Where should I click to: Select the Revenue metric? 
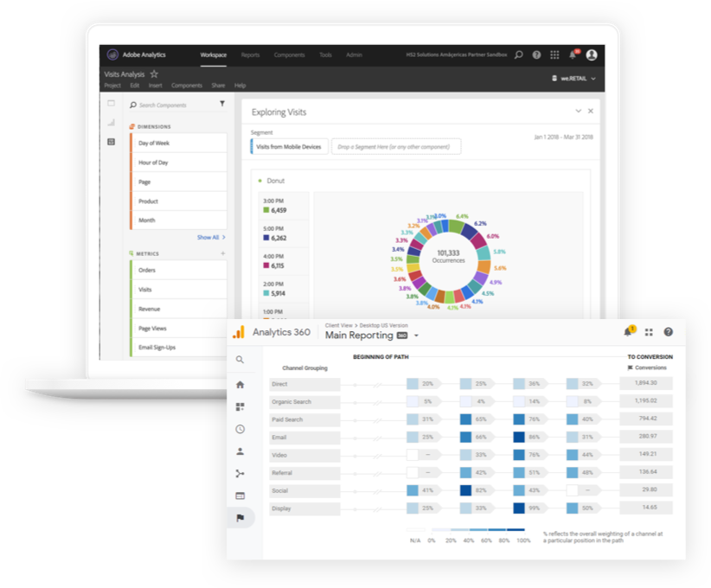[x=179, y=309]
